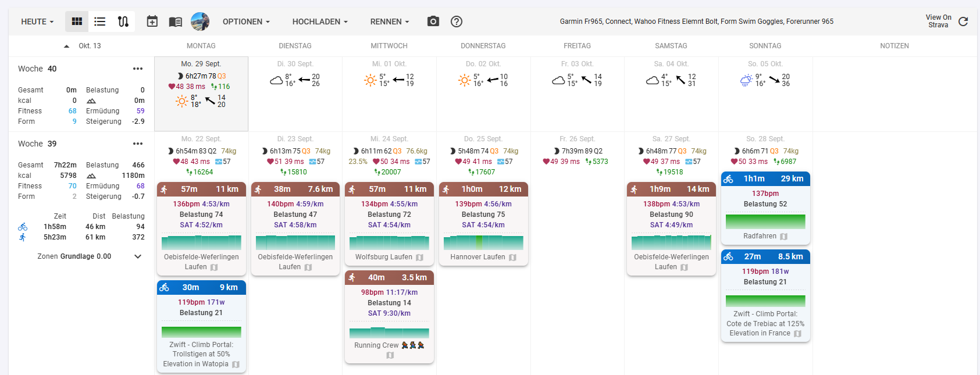The height and width of the screenshot is (375, 980).
Task: Click the camera screenshot icon
Action: pos(433,22)
